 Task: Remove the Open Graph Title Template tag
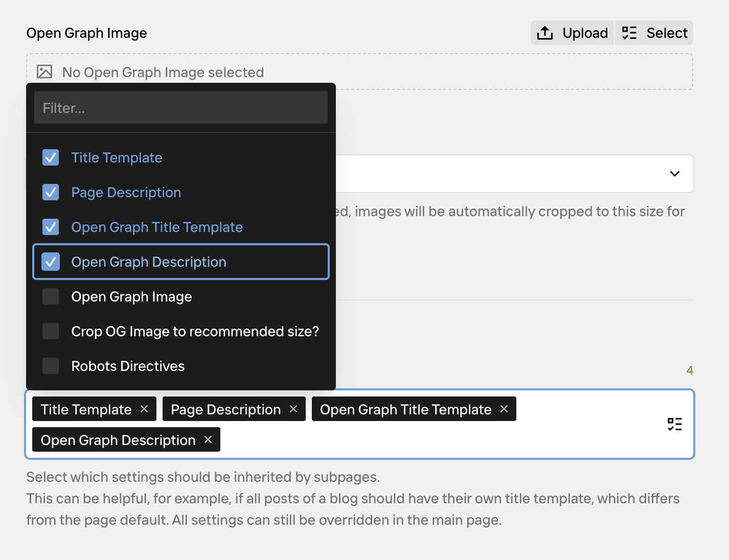pos(504,409)
